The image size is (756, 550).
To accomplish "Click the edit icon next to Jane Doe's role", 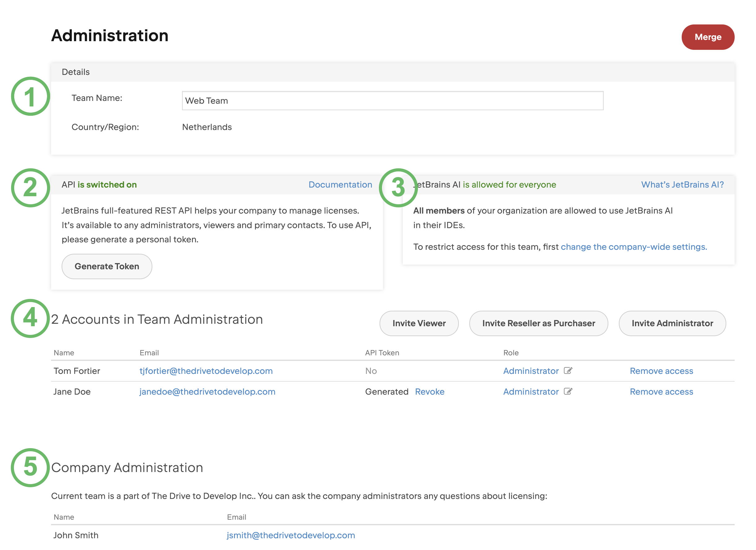I will tap(568, 391).
